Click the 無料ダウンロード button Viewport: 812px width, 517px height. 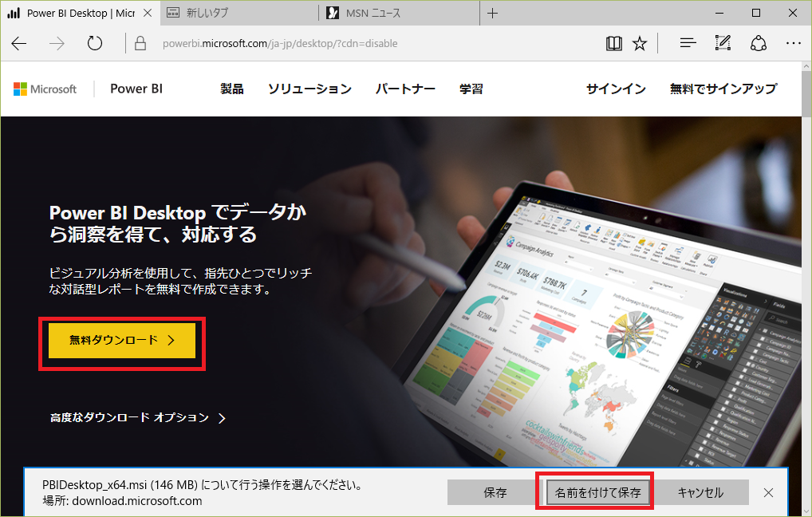point(122,341)
